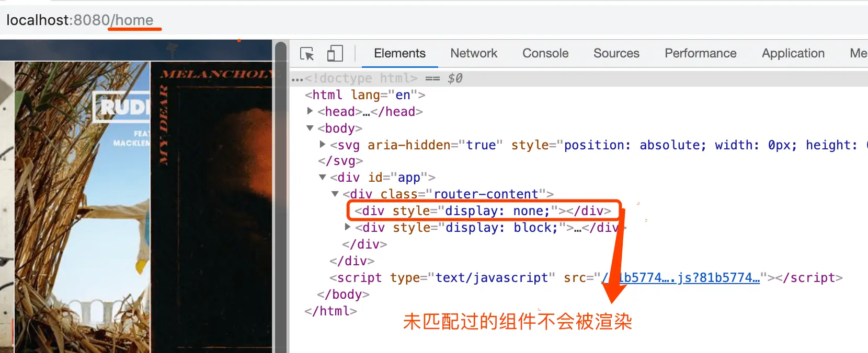Toggle the device toolbar icon

tap(335, 54)
